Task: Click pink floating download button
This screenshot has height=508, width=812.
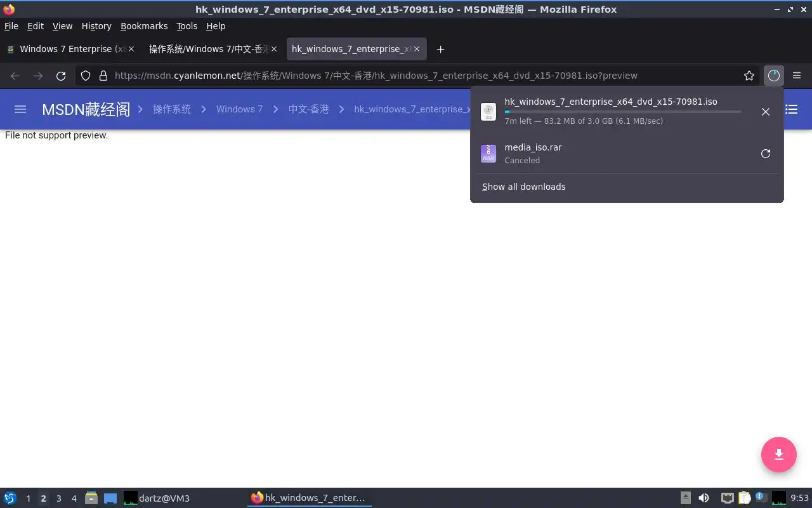Action: tap(779, 455)
